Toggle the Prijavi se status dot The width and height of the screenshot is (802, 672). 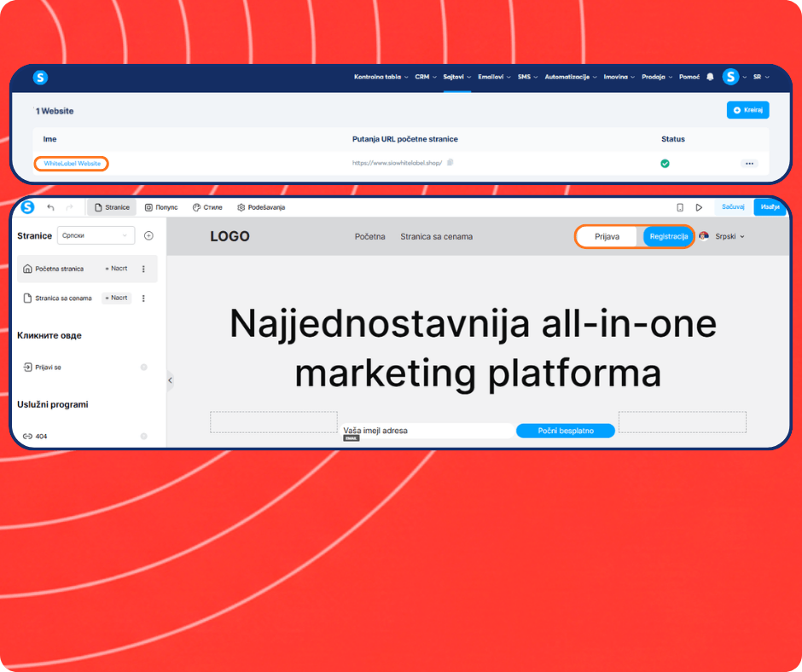143,368
